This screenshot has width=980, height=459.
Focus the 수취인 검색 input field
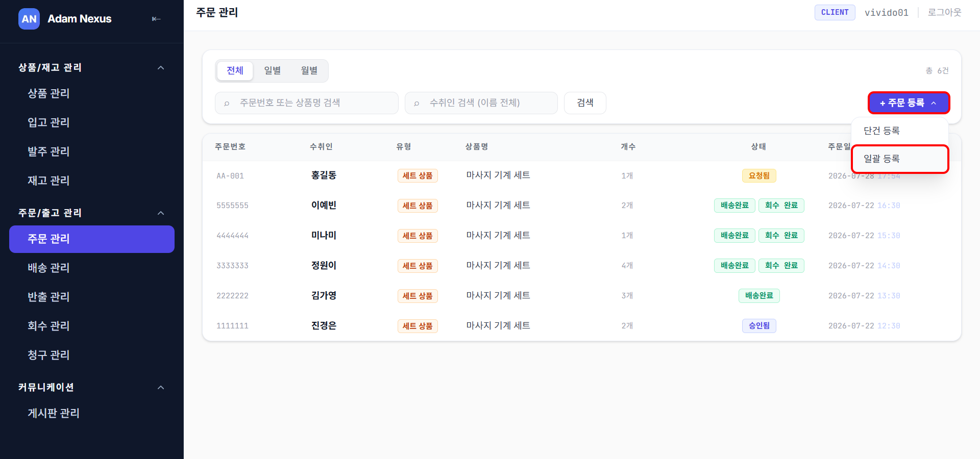[x=481, y=103]
